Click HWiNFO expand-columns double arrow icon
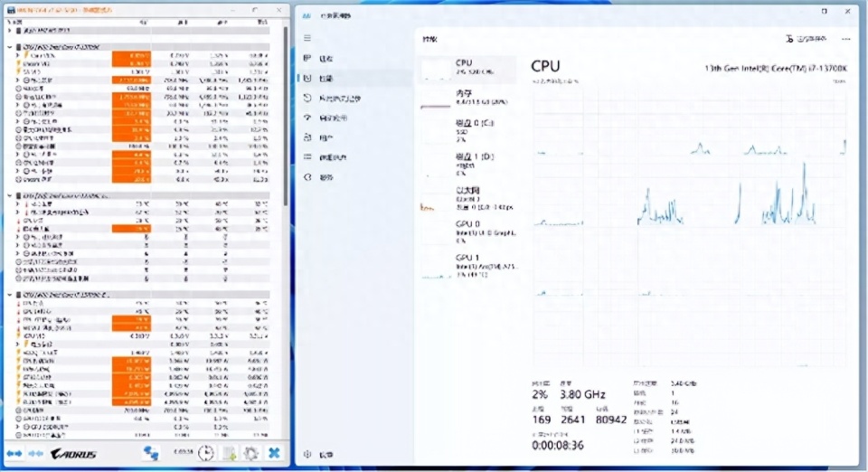This screenshot has width=868, height=472. coord(14,454)
